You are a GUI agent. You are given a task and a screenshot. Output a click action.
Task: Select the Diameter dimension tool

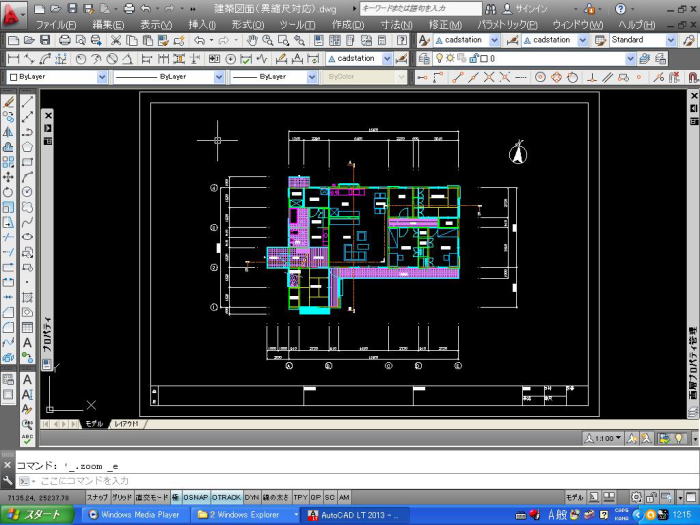tap(112, 58)
